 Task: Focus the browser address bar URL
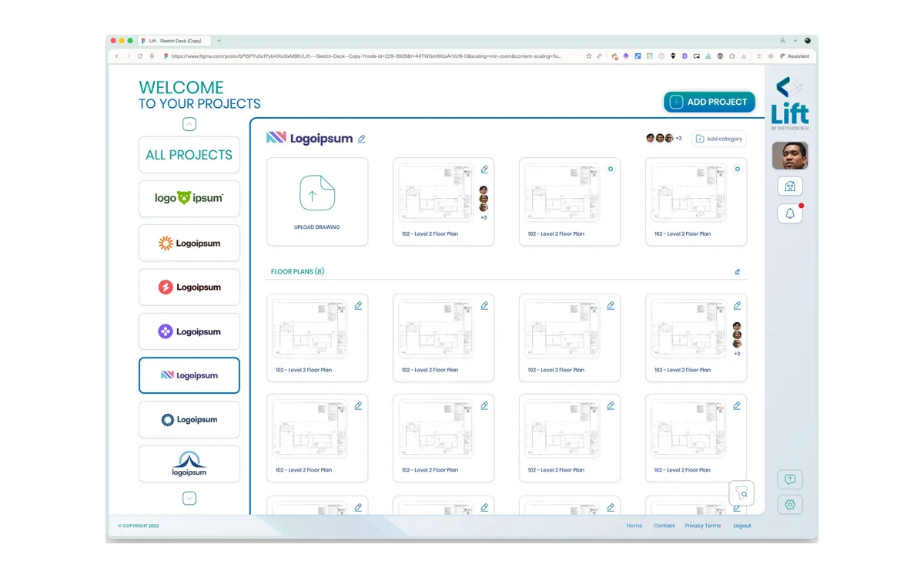(366, 56)
